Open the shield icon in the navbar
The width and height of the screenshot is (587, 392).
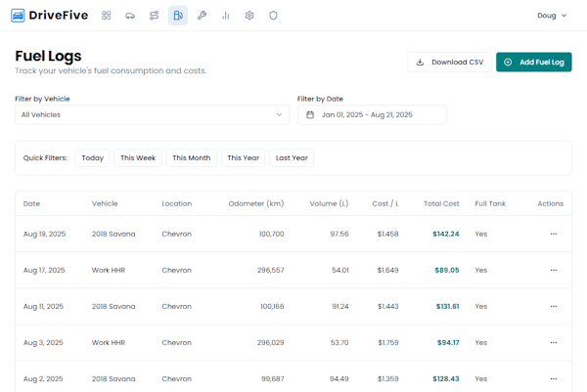point(273,16)
